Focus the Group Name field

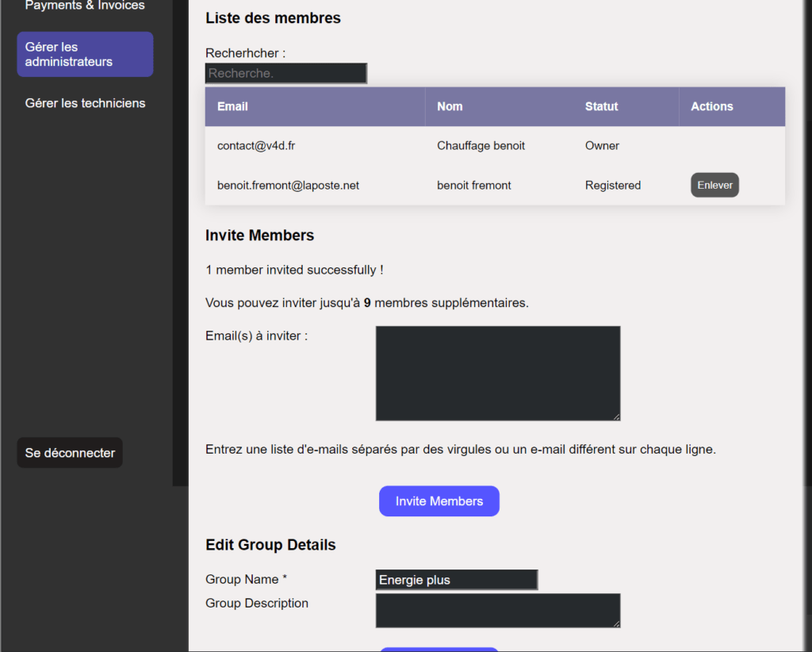456,580
